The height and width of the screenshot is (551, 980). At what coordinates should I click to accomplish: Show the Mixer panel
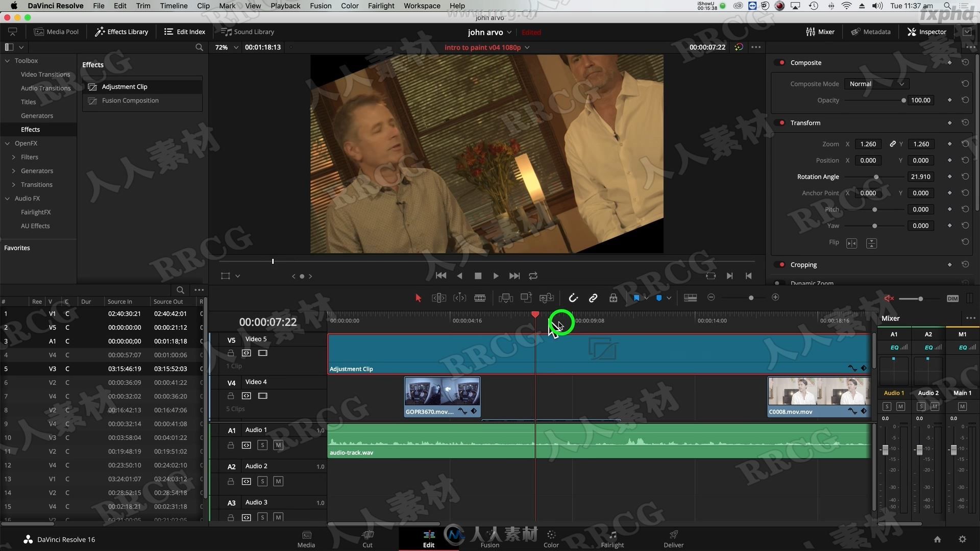[820, 32]
